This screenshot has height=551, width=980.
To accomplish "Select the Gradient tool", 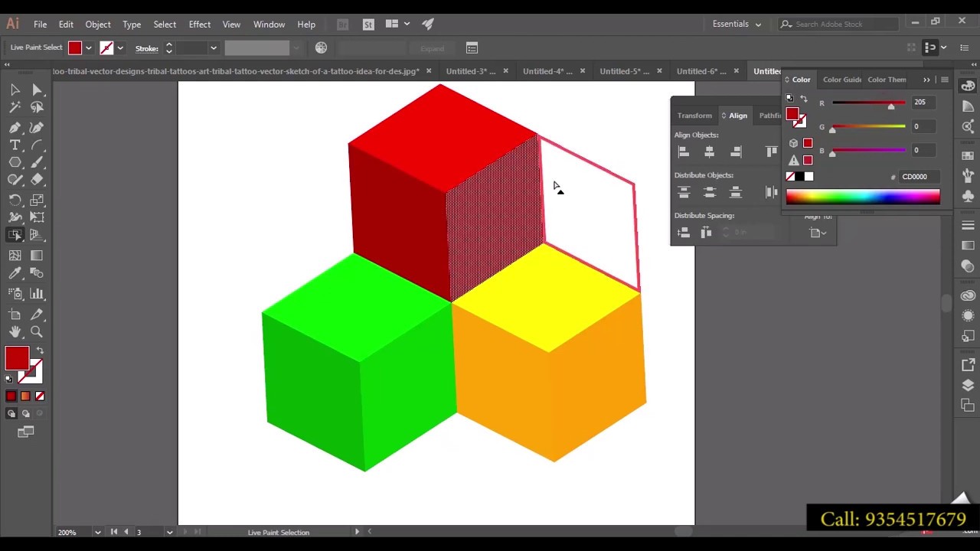I will pyautogui.click(x=37, y=255).
